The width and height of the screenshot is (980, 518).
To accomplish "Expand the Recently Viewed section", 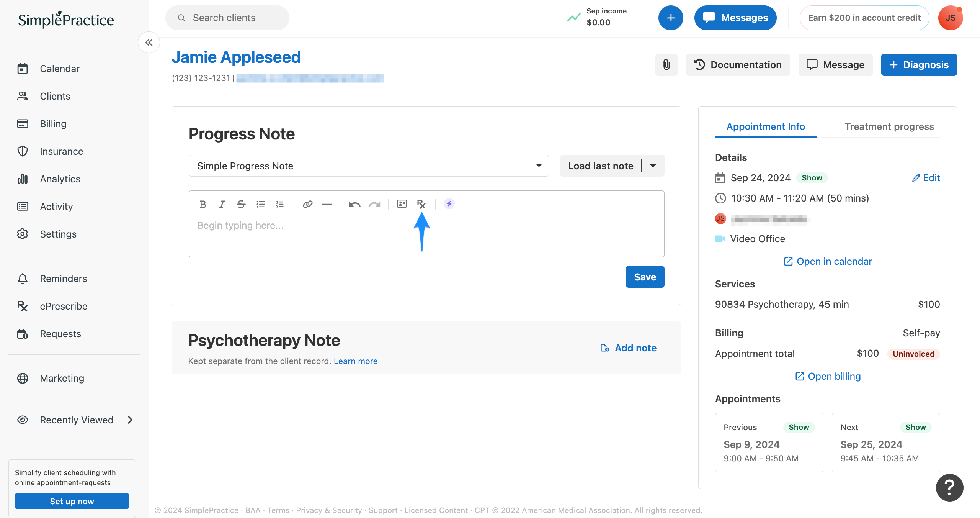I will coord(130,420).
